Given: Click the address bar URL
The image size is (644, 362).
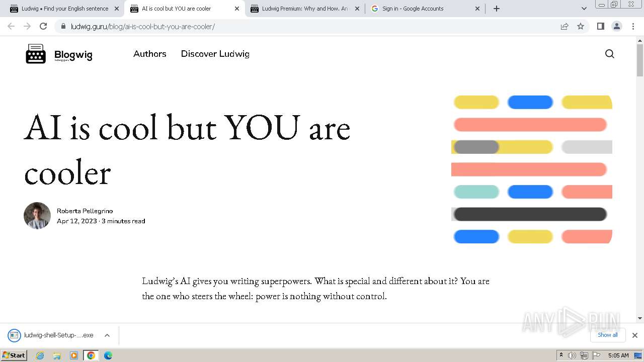Looking at the screenshot, I should (x=143, y=27).
